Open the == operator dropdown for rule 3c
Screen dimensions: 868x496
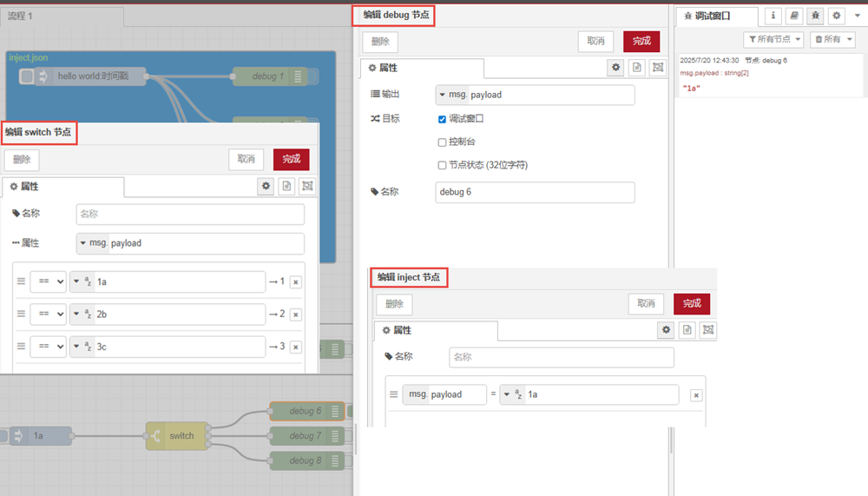coord(48,347)
